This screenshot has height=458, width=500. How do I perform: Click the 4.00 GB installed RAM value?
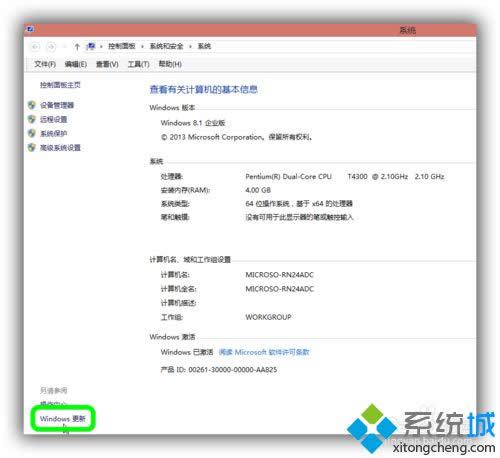258,190
